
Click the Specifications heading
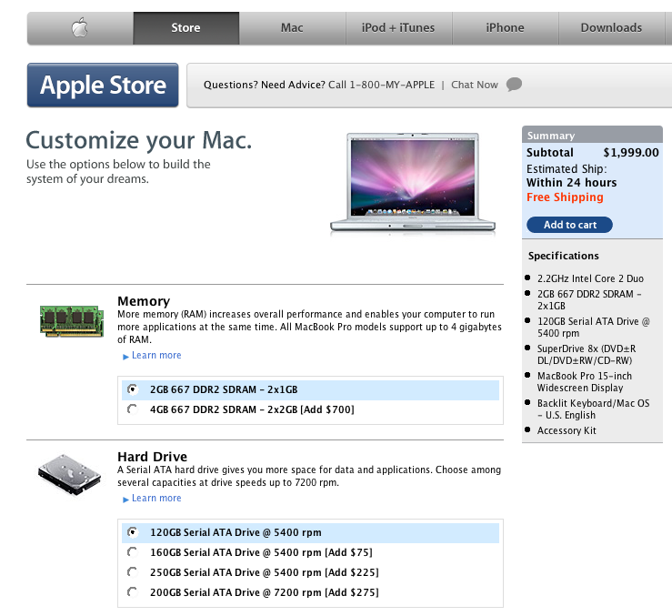pos(563,256)
